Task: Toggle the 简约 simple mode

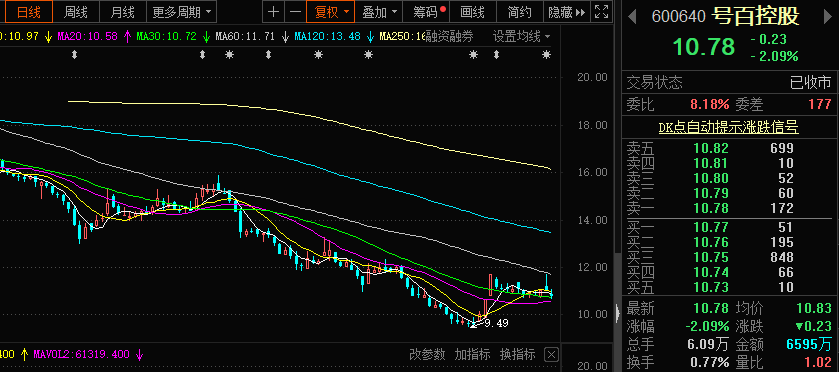Action: 520,12
